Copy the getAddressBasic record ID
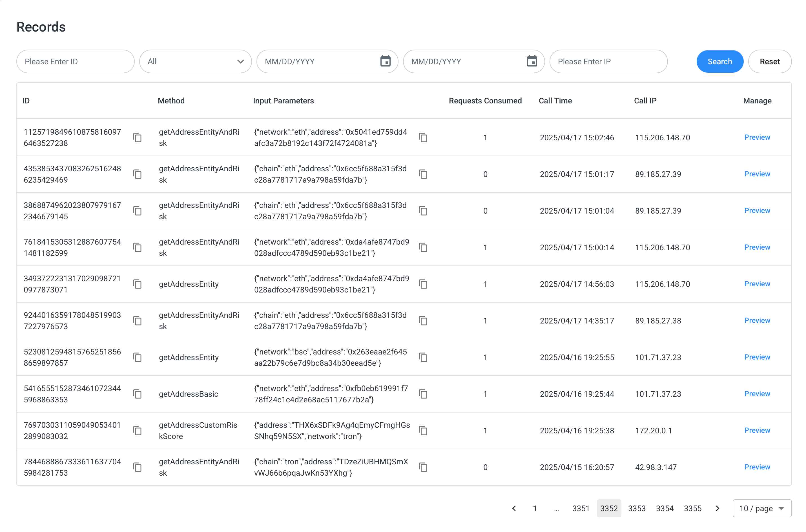 138,394
